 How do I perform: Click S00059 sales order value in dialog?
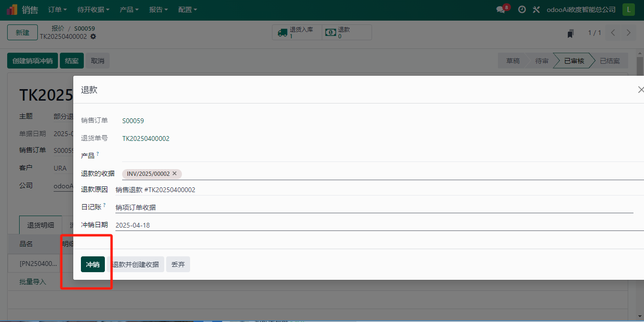[x=133, y=121]
